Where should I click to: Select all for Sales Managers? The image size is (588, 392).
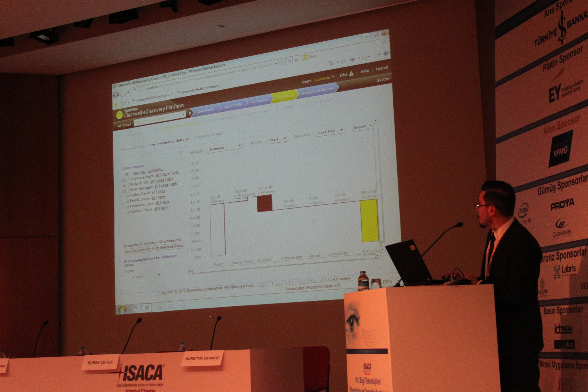pyautogui.click(x=156, y=187)
